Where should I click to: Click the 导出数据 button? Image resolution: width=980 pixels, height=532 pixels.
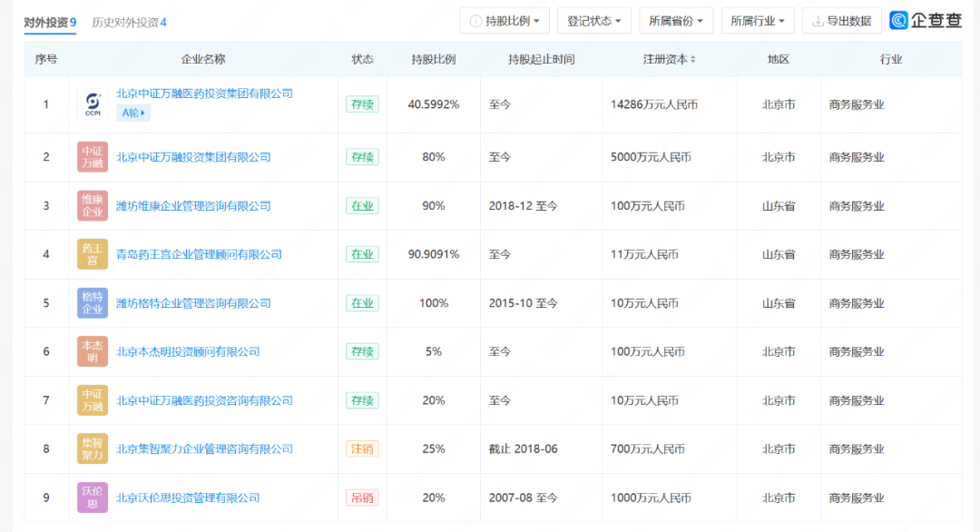[841, 20]
